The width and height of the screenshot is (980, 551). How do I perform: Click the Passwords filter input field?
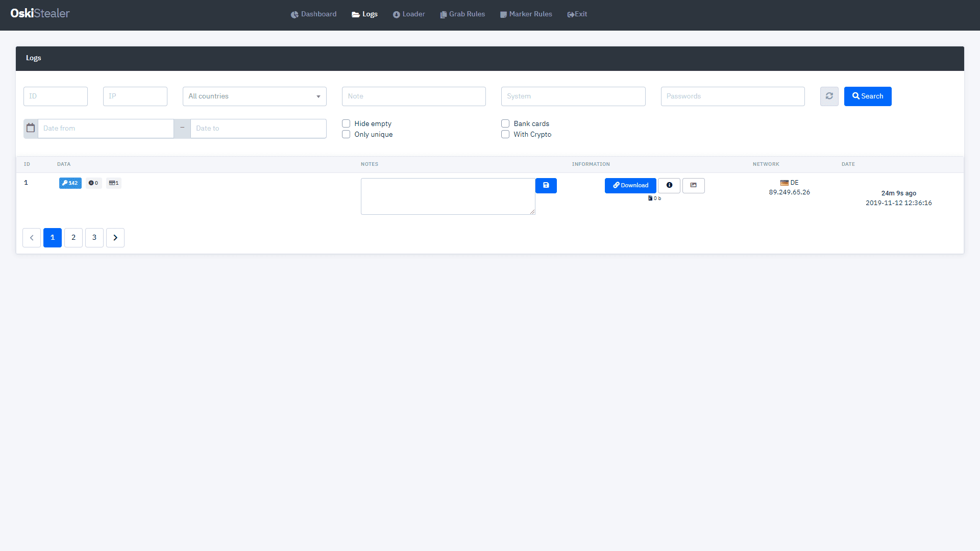tap(732, 96)
